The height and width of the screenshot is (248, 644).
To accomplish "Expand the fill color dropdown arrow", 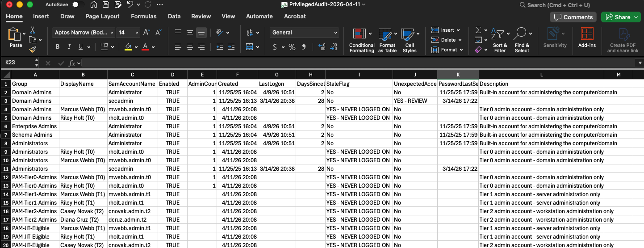I will (x=136, y=47).
